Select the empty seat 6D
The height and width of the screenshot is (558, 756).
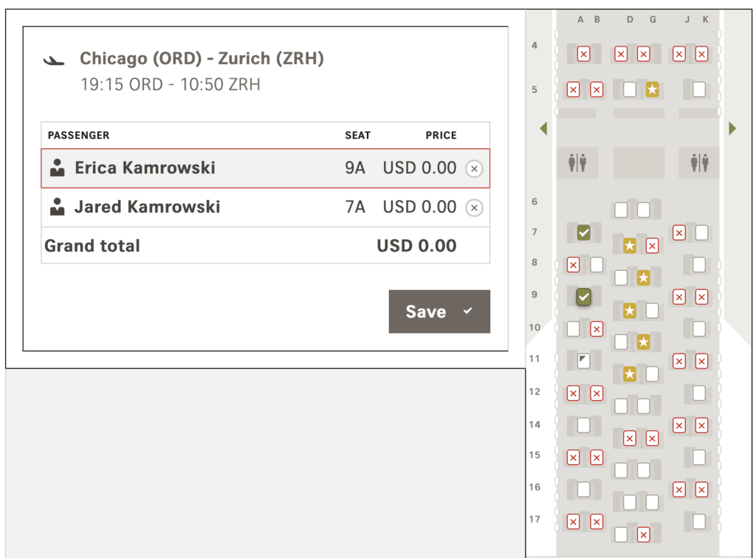(x=621, y=210)
